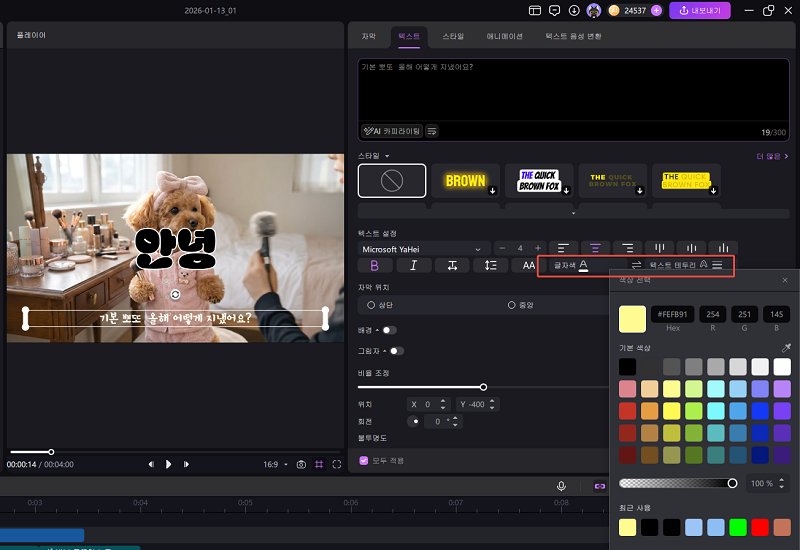Open the 16:9 aspect ratio dropdown

(276, 464)
